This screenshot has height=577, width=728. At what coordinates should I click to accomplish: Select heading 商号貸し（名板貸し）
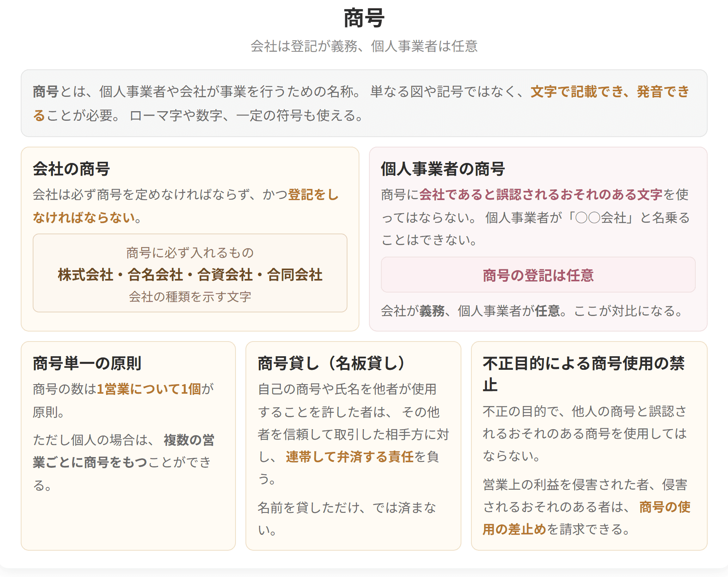click(x=332, y=363)
